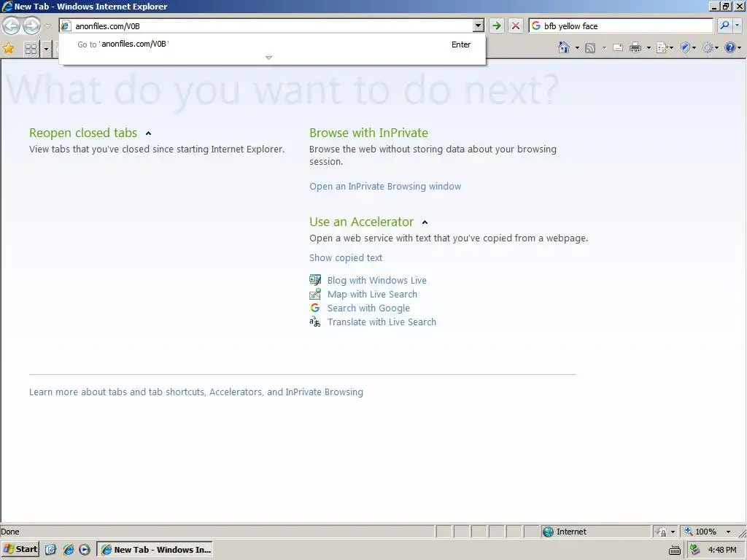
Task: Select the 'Go to anonfiles.com/V0B' suggestion
Action: pyautogui.click(x=273, y=44)
